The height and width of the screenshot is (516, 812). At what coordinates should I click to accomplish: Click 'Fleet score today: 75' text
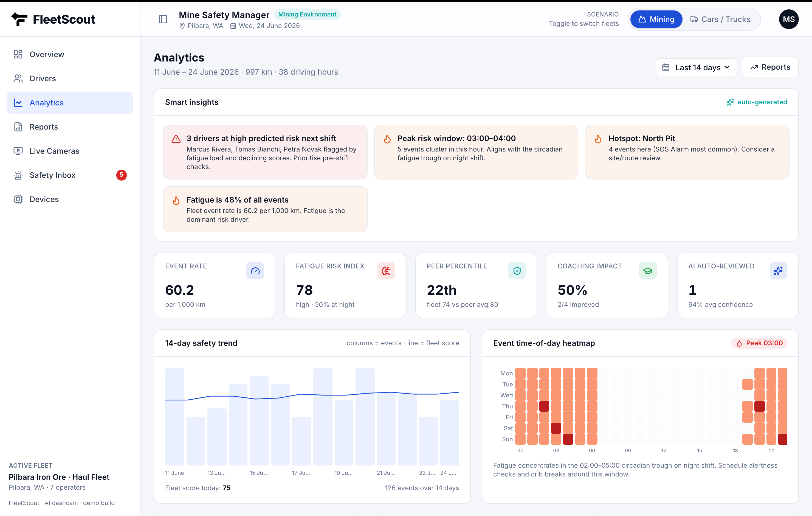click(198, 488)
